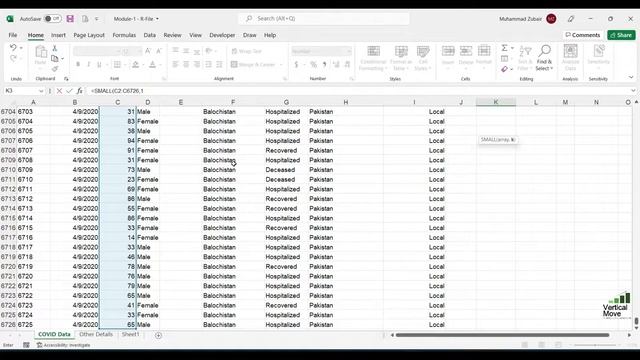Image resolution: width=640 pixels, height=360 pixels.
Task: Click the Muhammad Zubair account avatar
Action: 551,19
